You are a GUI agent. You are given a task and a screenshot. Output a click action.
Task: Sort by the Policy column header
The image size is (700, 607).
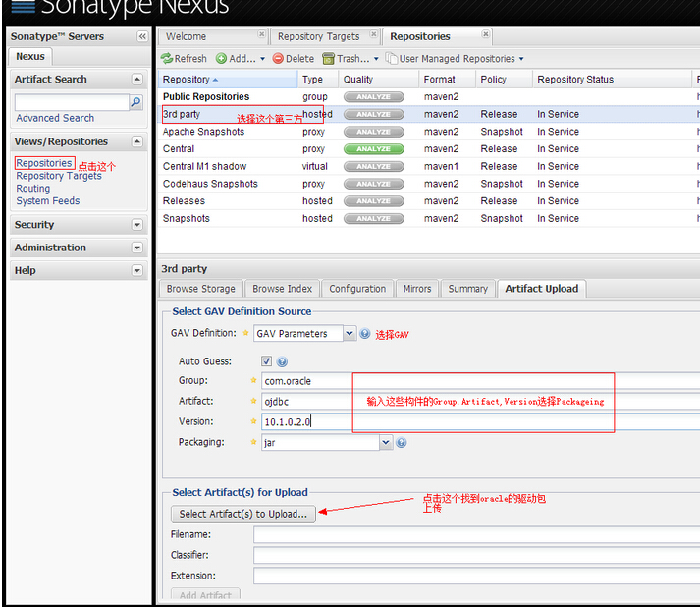(504, 79)
